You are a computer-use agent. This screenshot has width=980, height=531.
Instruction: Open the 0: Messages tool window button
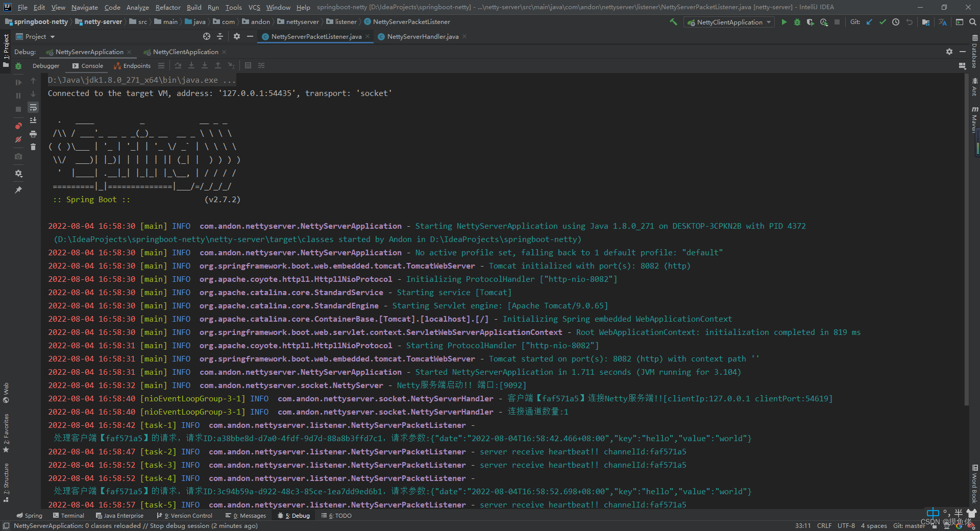[246, 516]
